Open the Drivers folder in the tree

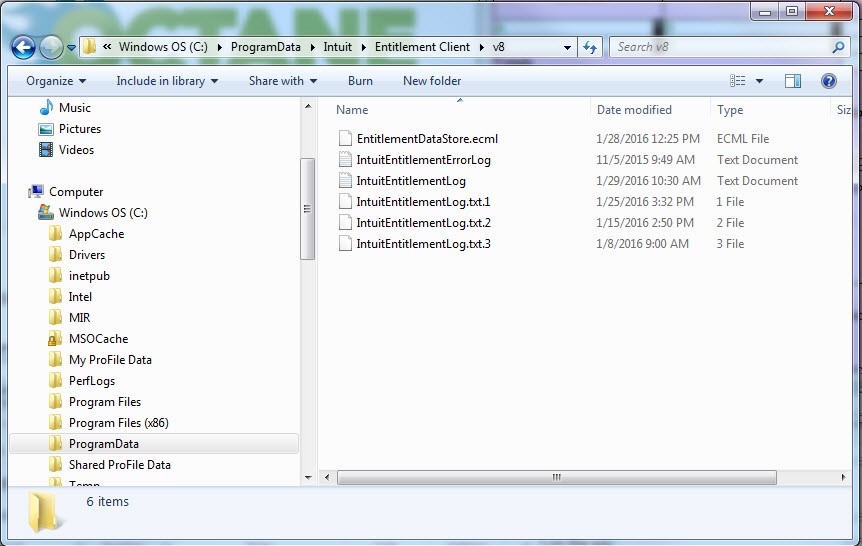[x=86, y=255]
